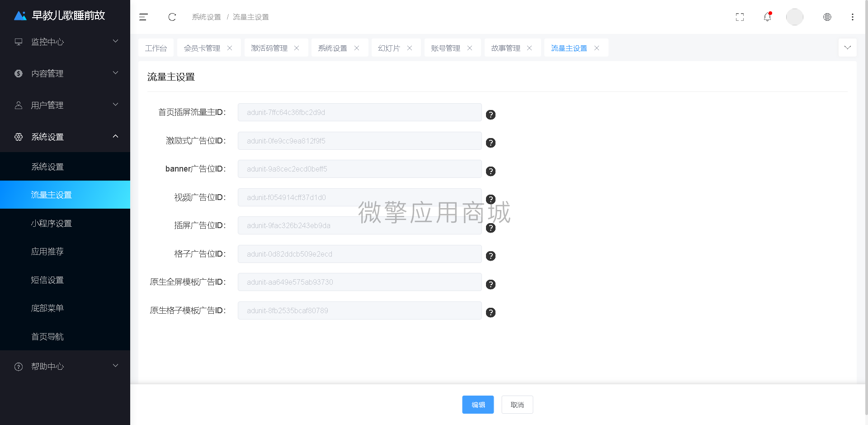Open 小程序设置 in the sidebar

65,223
